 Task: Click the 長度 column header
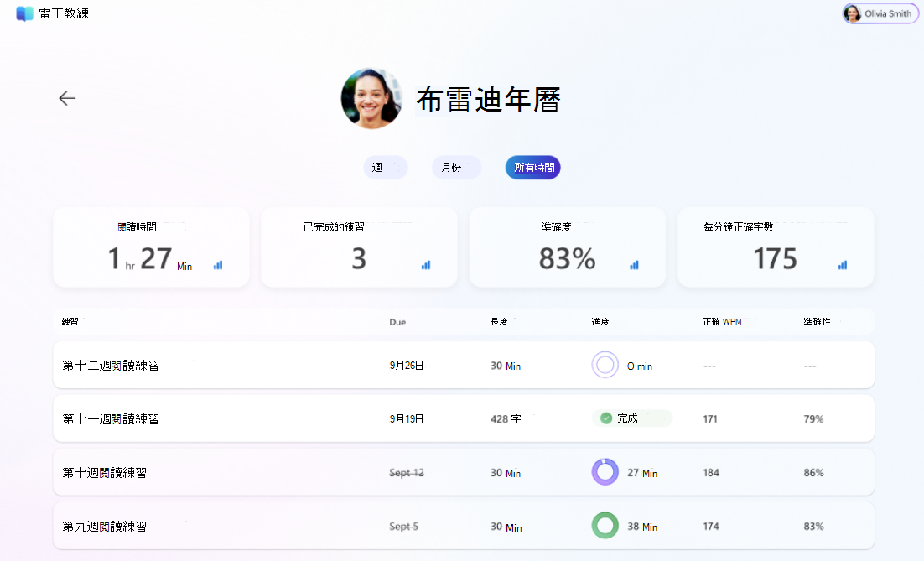(499, 322)
